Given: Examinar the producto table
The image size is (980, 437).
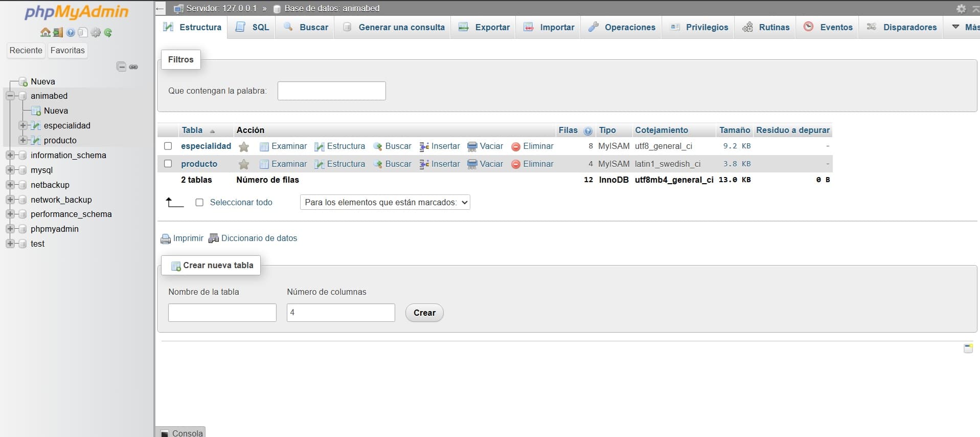Looking at the screenshot, I should [283, 164].
